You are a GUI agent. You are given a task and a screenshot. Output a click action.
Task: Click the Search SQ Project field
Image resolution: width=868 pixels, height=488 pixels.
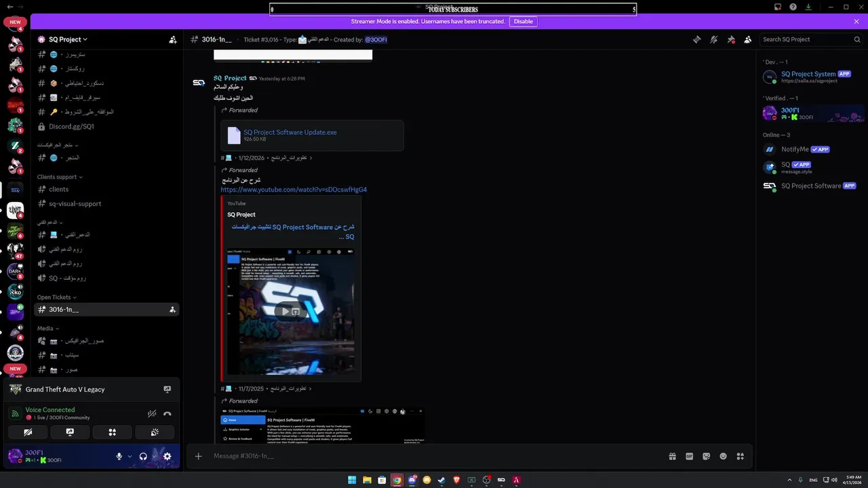point(811,39)
